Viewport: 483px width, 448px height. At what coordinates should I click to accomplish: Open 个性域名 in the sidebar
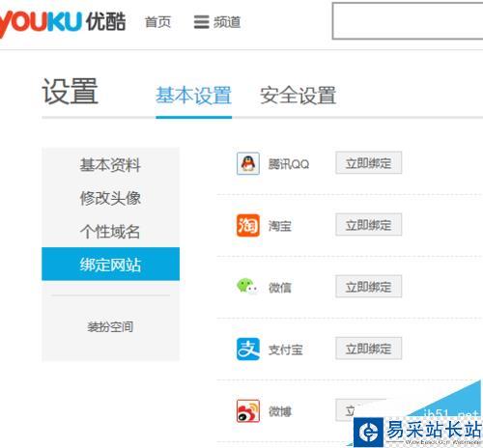(110, 232)
